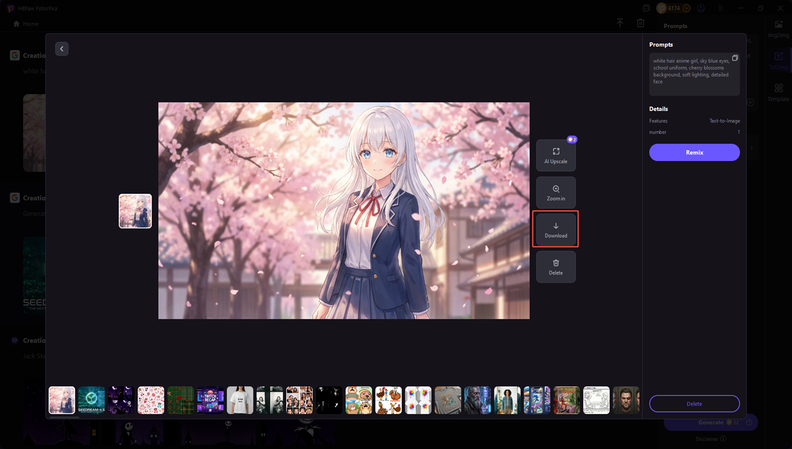The image size is (792, 449).
Task: Click inside the prompt text box
Action: coord(694,74)
